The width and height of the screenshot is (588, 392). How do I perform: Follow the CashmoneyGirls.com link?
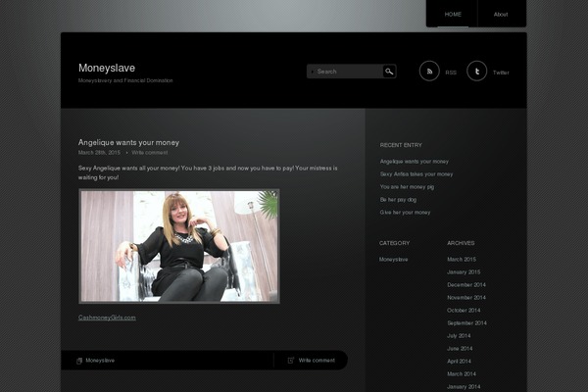(107, 318)
